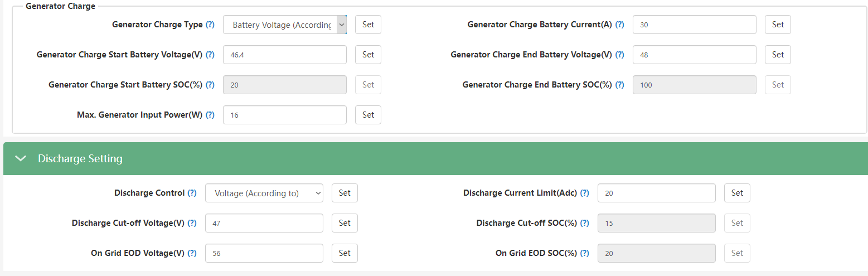Open the Discharge Control dropdown
The image size is (868, 276).
pyautogui.click(x=264, y=193)
